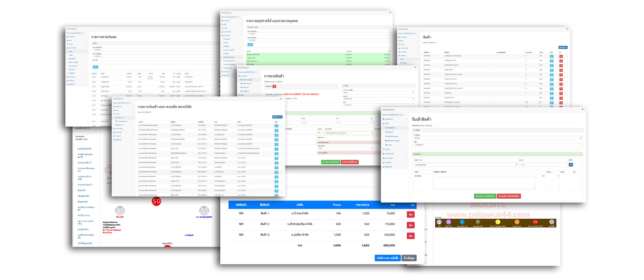Viewport: 644px width, 280px height.
Task: Click the gray person icon in rank legend
Action: click(439, 222)
